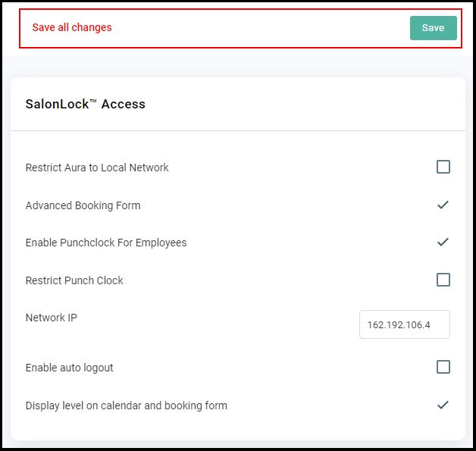Click the green Save button

tap(434, 28)
